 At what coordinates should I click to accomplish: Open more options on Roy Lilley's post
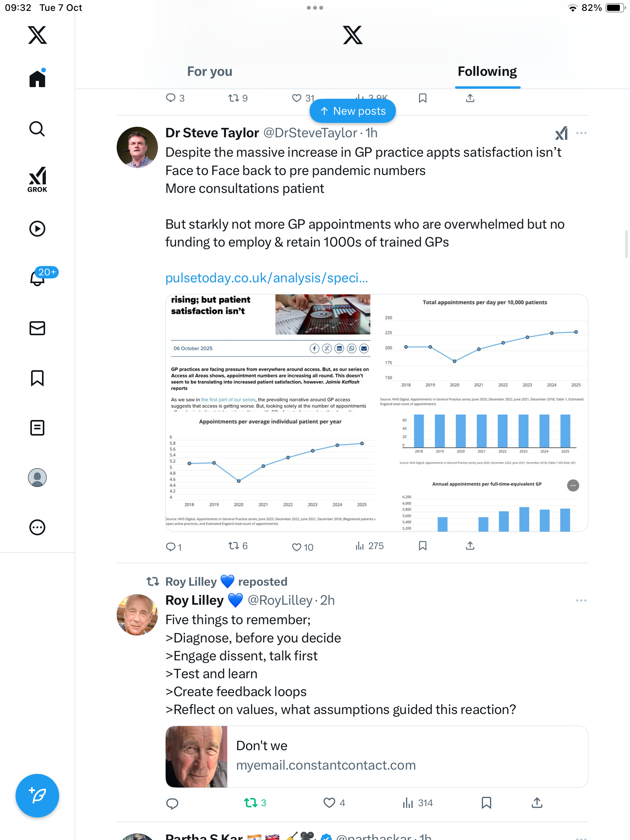point(581,600)
